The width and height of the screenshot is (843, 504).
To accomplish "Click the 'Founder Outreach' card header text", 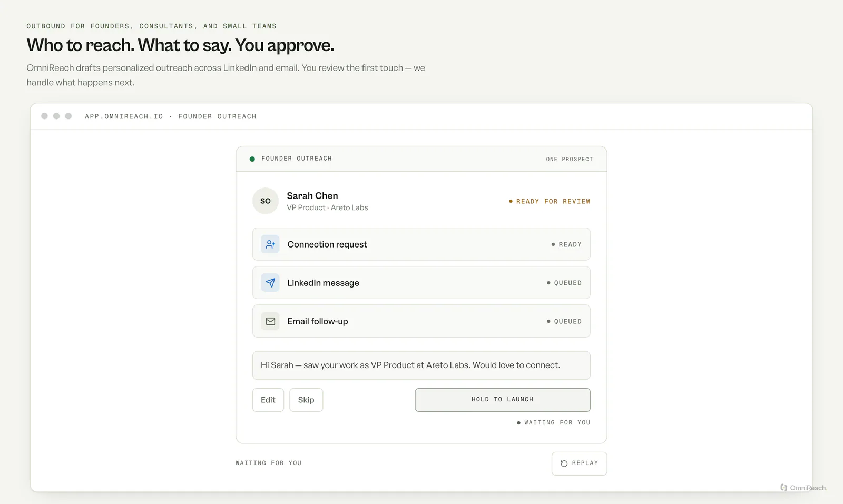I will pyautogui.click(x=297, y=159).
